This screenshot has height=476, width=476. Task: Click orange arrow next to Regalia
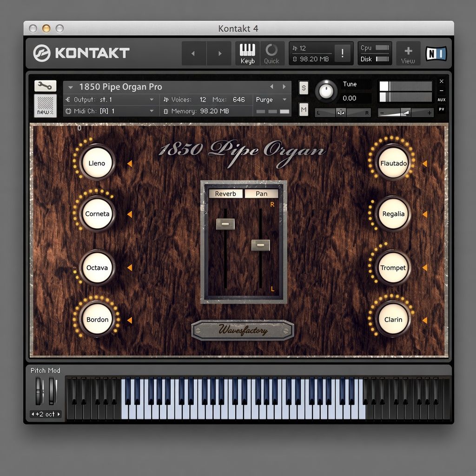coord(425,214)
